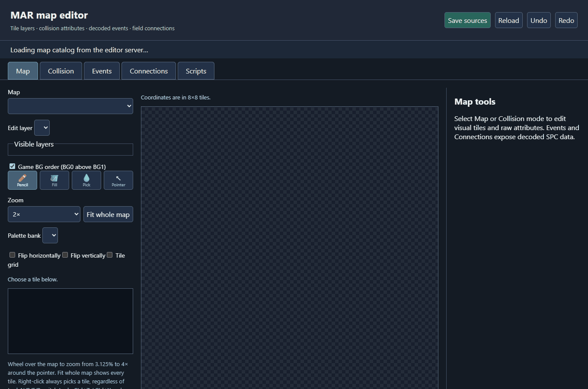This screenshot has height=389, width=588.
Task: Click the Redo button
Action: click(x=566, y=20)
